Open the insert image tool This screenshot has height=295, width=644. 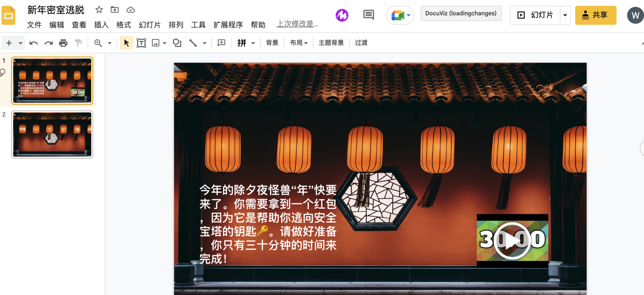click(x=156, y=43)
